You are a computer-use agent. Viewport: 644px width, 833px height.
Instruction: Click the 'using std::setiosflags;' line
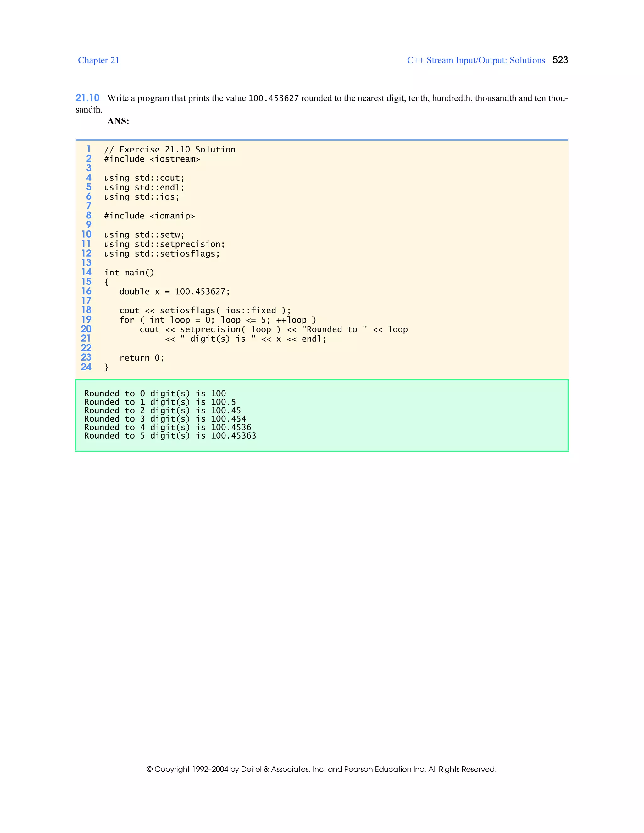pos(162,254)
